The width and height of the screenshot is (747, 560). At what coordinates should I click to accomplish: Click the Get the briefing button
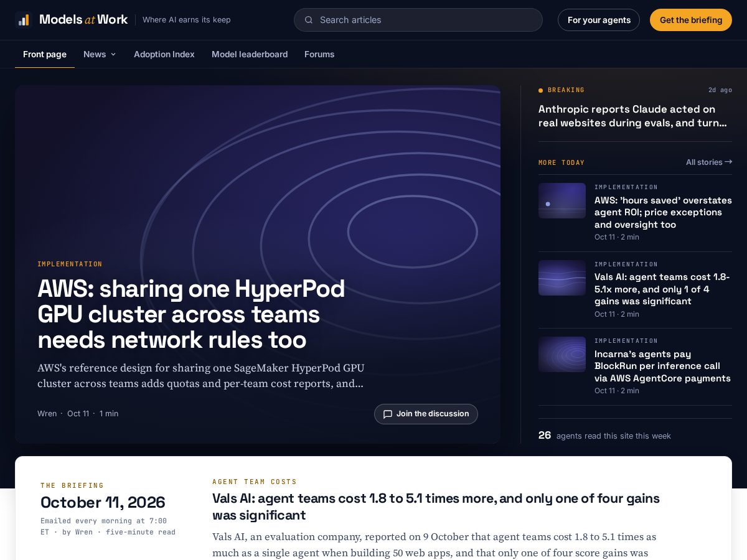[x=691, y=20]
